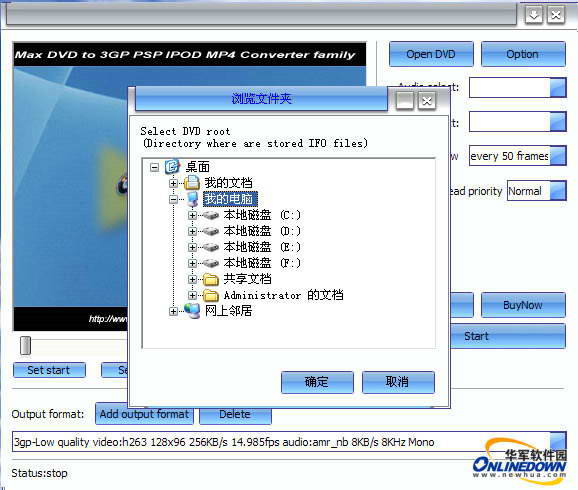Select Administrator 的文档 entry

click(x=283, y=295)
